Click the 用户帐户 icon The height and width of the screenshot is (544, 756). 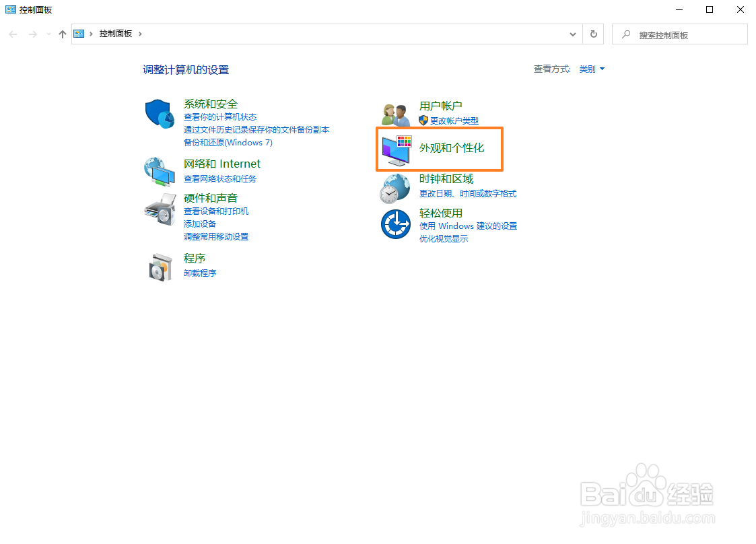click(395, 112)
